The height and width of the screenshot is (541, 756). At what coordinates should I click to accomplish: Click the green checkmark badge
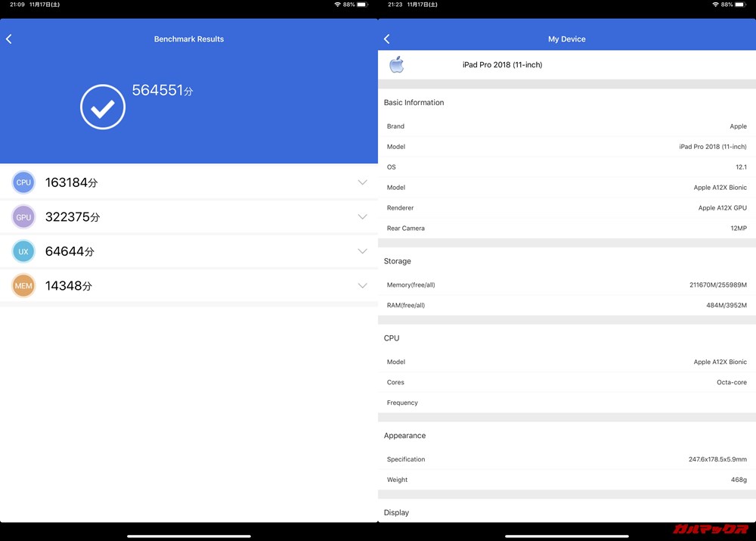pos(103,107)
